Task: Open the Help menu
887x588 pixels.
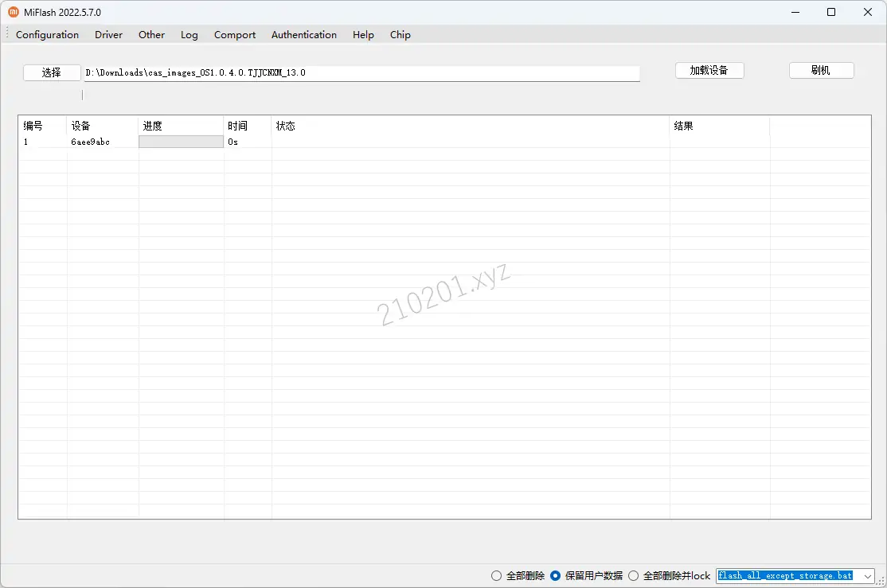Action: click(363, 34)
